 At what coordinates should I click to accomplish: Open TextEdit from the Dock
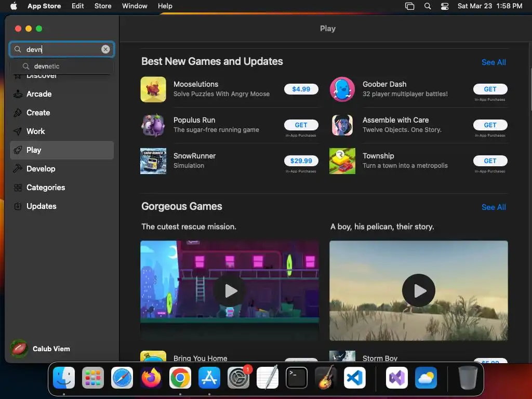tap(268, 378)
